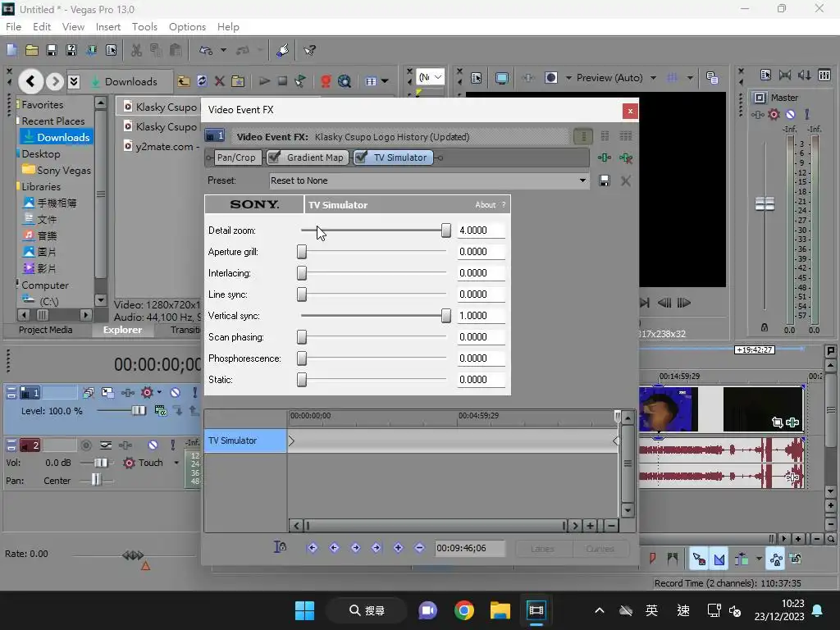This screenshot has width=840, height=630.
Task: Click the Track 1 track FX icon
Action: 128,393
